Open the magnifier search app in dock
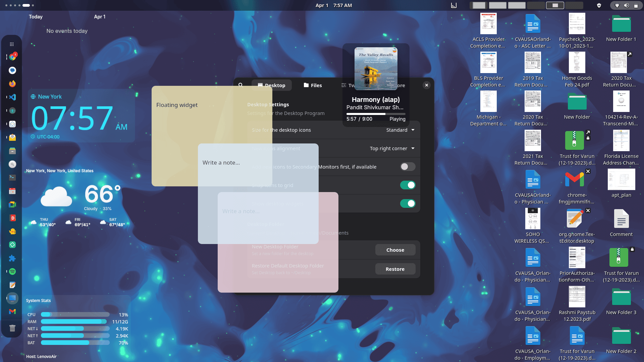 tap(12, 164)
